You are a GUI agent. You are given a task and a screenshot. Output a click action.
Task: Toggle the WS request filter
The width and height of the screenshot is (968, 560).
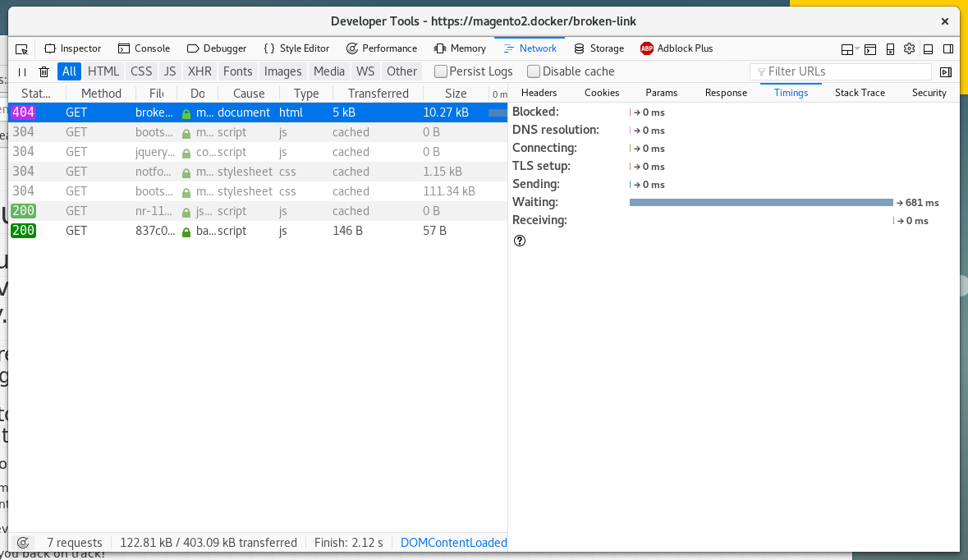pos(365,71)
